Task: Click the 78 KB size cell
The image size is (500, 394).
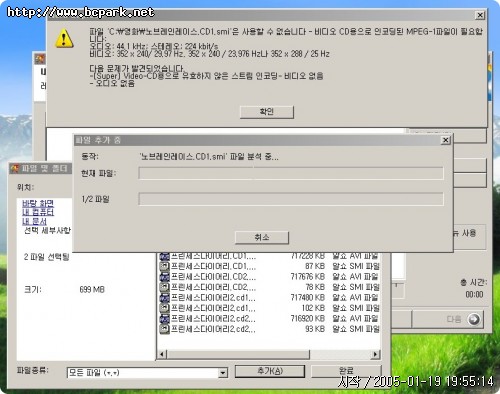Action: pos(315,287)
